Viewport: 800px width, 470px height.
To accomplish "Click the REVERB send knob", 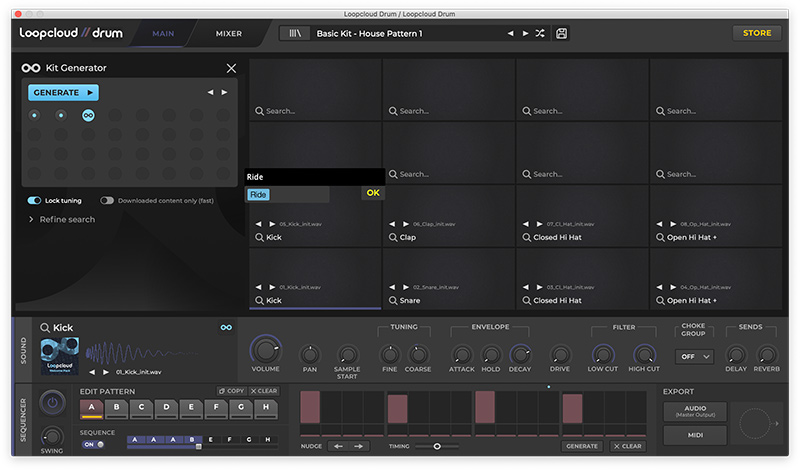I will 766,355.
